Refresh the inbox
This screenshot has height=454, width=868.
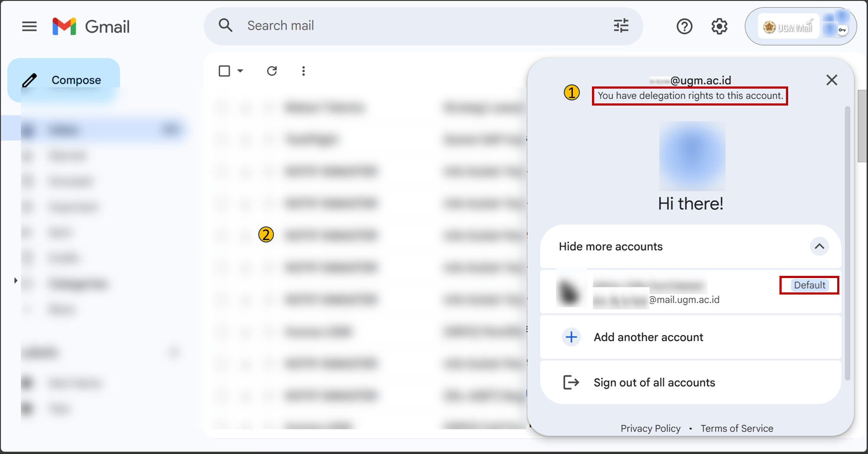272,71
